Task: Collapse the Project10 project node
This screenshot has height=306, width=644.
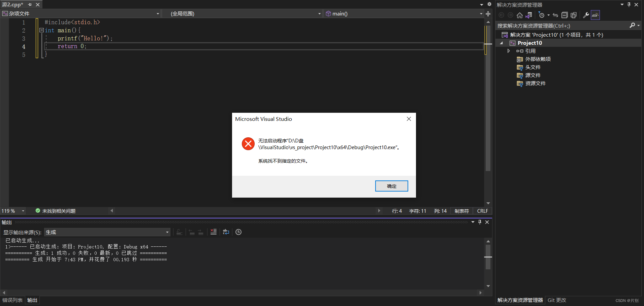Action: click(502, 43)
